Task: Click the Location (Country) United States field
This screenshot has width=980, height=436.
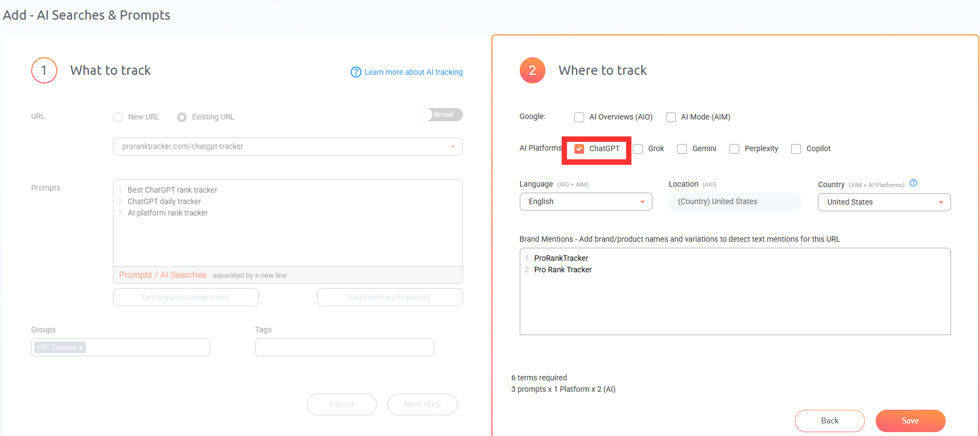Action: 735,201
